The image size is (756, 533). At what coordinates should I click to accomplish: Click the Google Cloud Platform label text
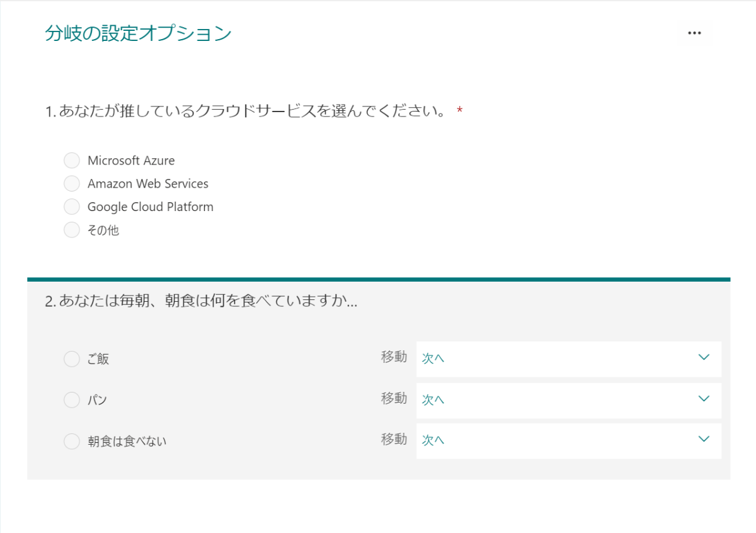[x=150, y=207]
